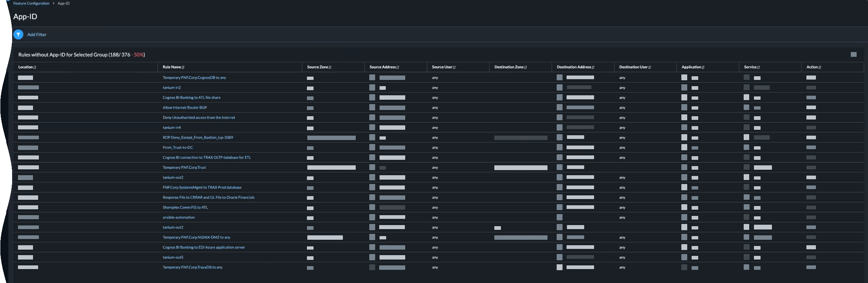868x283 pixels.
Task: Click the Shareplex Comm FIS to ATL rule
Action: click(185, 207)
